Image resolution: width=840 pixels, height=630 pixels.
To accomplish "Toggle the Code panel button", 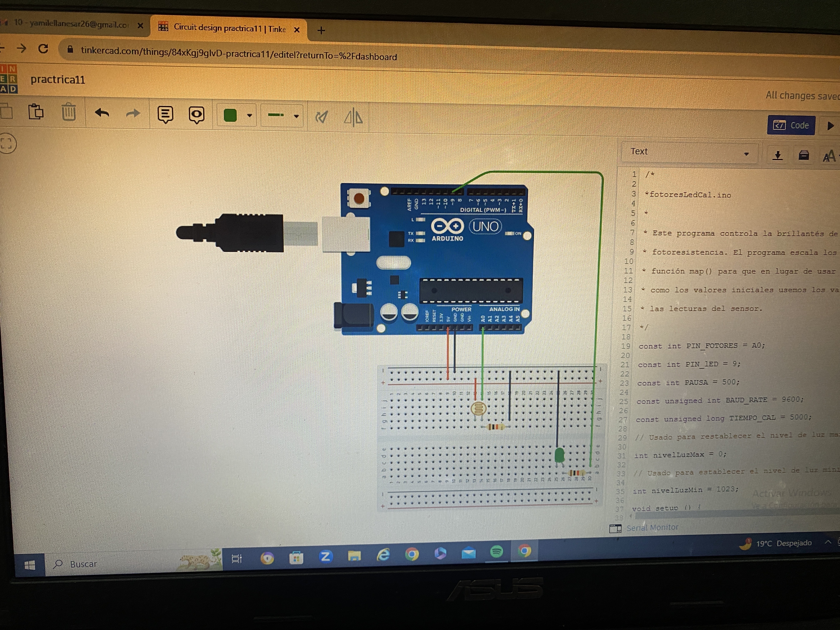I will click(791, 125).
